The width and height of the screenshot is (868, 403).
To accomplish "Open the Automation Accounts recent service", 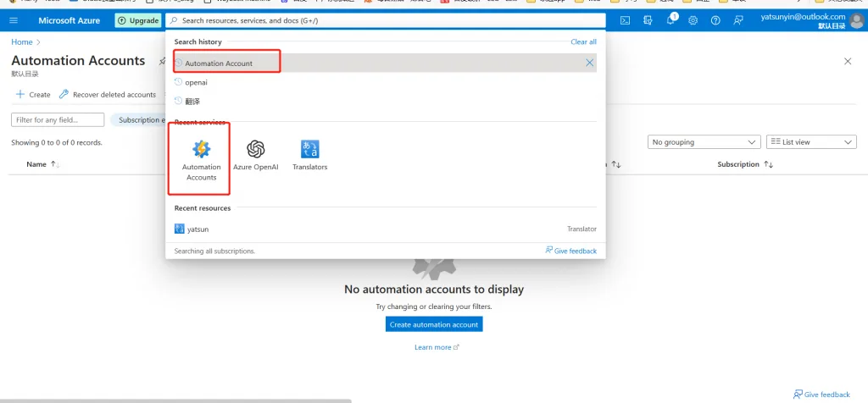I will (x=201, y=160).
